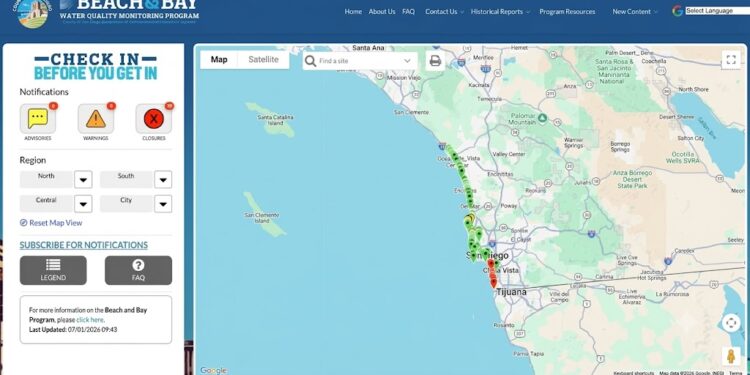Open the Advisories notification icon
This screenshot has height=375, width=750.
click(38, 119)
